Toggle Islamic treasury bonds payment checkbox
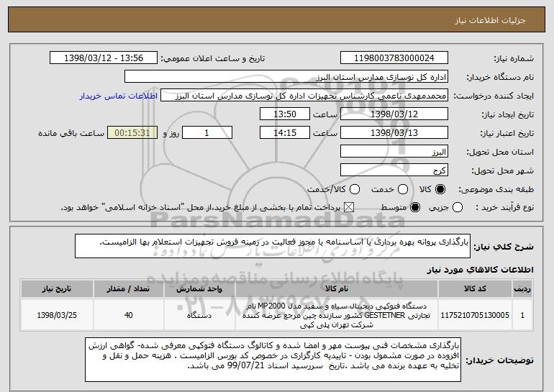 pyautogui.click(x=349, y=207)
